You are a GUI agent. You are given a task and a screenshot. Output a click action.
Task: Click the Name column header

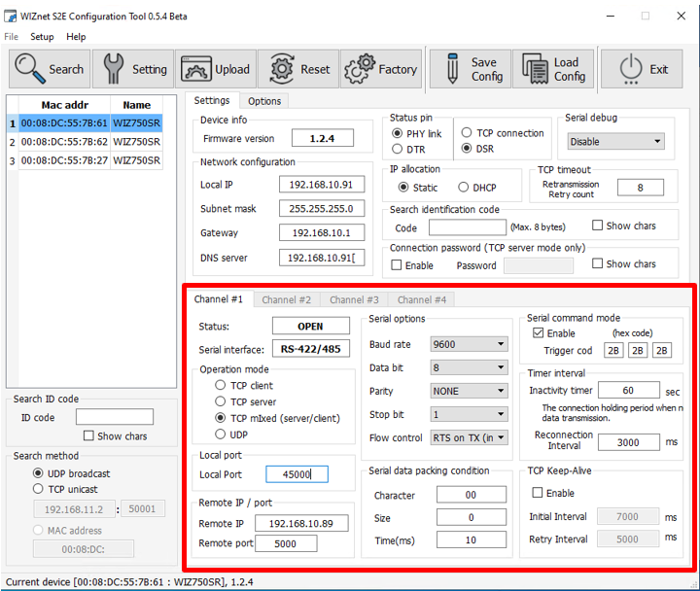137,105
